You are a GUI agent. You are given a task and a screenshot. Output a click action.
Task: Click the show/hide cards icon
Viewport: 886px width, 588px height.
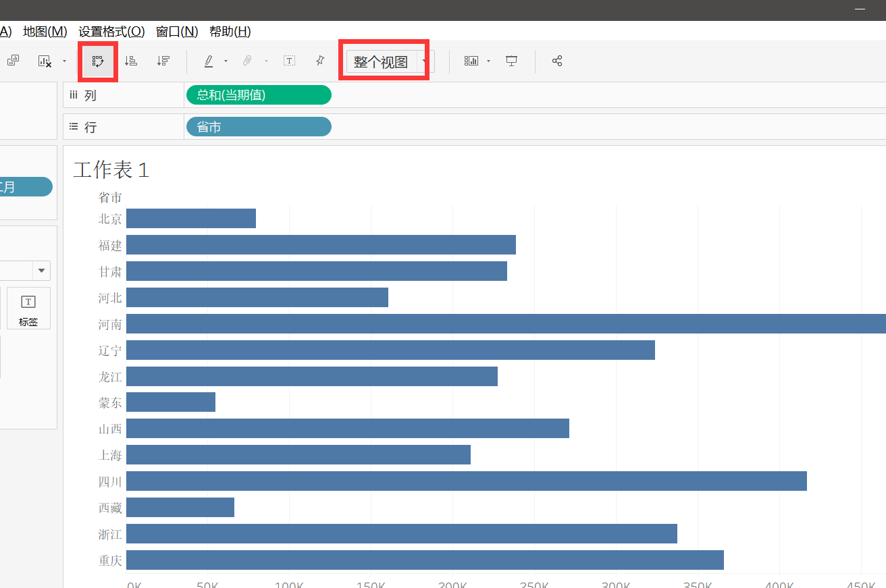[x=471, y=61]
